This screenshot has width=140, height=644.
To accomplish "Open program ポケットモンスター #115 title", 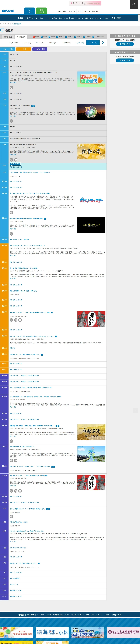I will (30, 193).
